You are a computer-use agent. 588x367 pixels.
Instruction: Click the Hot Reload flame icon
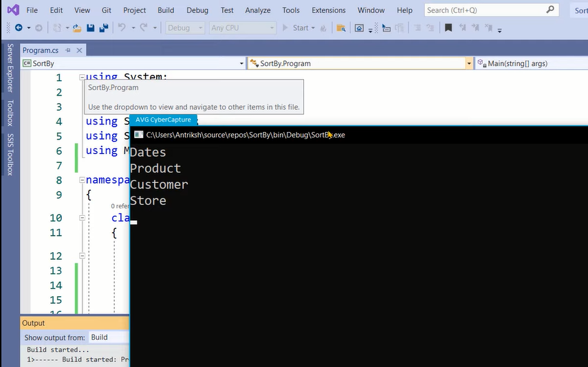click(323, 28)
